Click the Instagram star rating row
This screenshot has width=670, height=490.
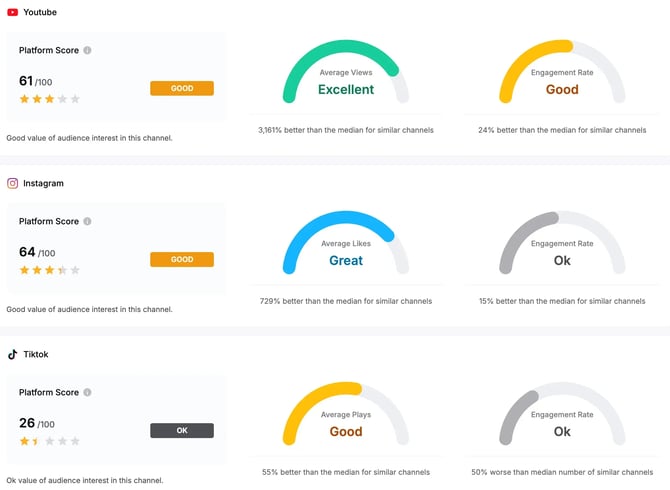pyautogui.click(x=49, y=270)
